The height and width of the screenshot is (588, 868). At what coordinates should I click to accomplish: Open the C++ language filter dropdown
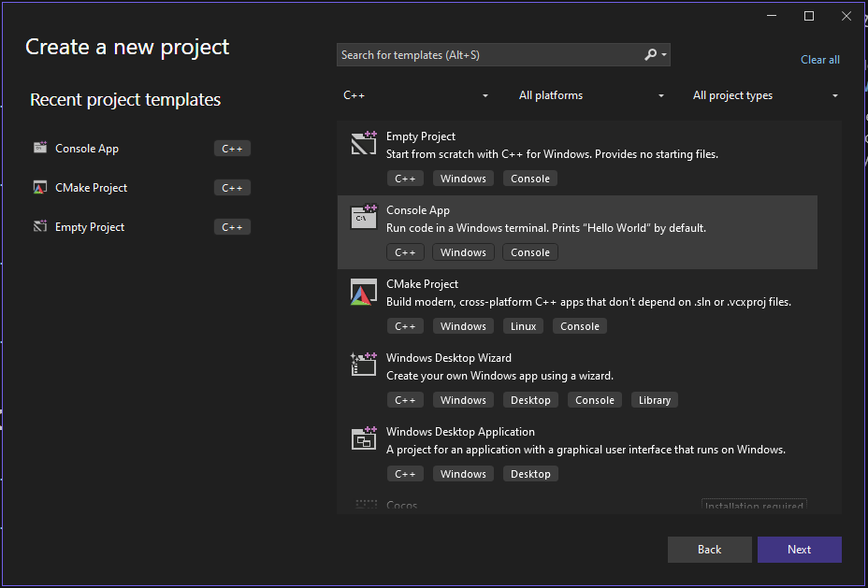pyautogui.click(x=416, y=95)
